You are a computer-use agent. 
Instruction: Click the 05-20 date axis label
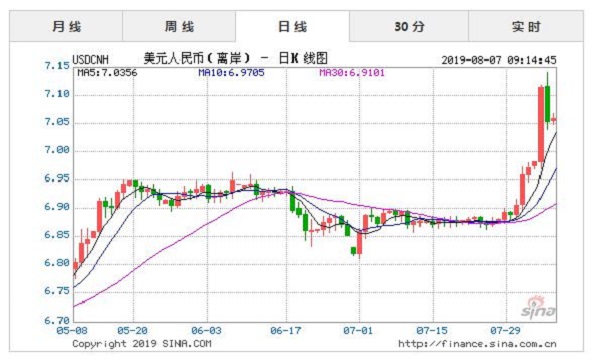(132, 330)
